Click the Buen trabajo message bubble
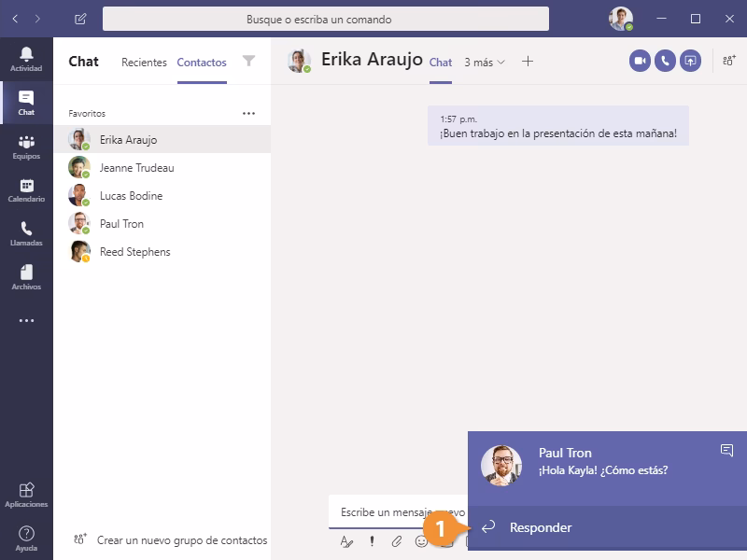Image resolution: width=747 pixels, height=560 pixels. pyautogui.click(x=557, y=126)
